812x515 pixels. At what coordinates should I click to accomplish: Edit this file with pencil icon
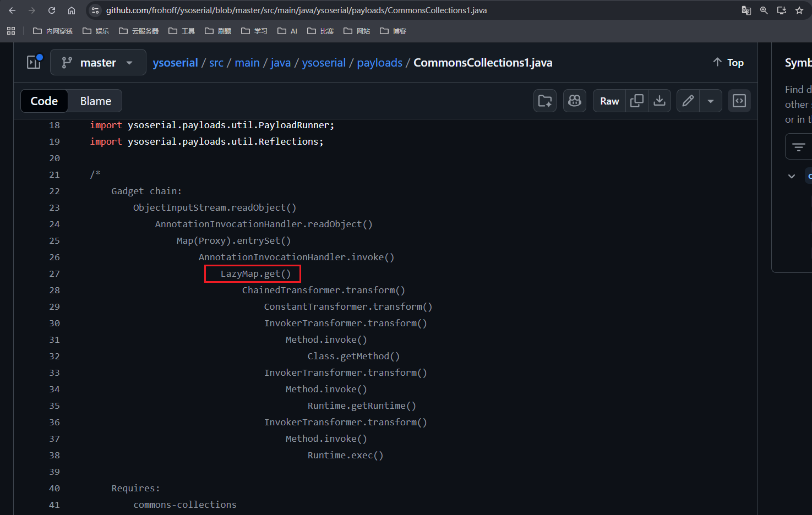(688, 101)
